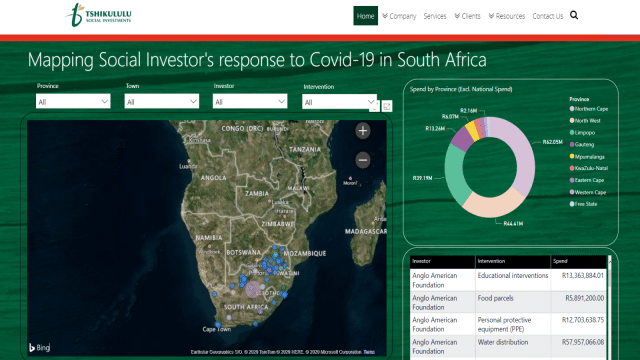
Task: Select Gauteng legend marker
Action: tap(572, 144)
